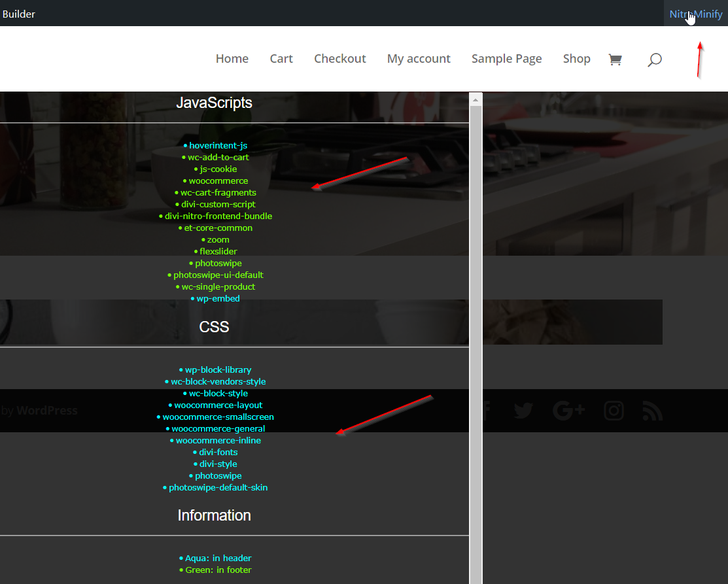728x584 pixels.
Task: Select Sample Page in the menu
Action: click(x=506, y=58)
